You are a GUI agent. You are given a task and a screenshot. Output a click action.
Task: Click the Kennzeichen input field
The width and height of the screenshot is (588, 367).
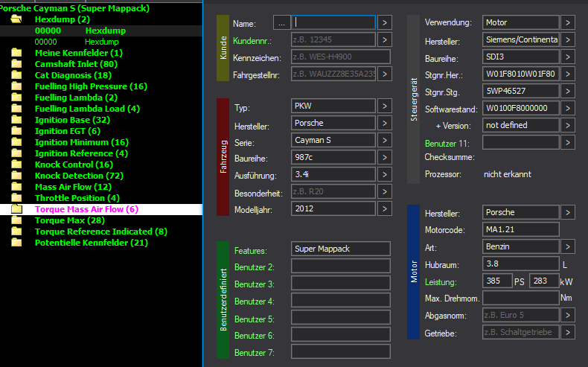340,57
